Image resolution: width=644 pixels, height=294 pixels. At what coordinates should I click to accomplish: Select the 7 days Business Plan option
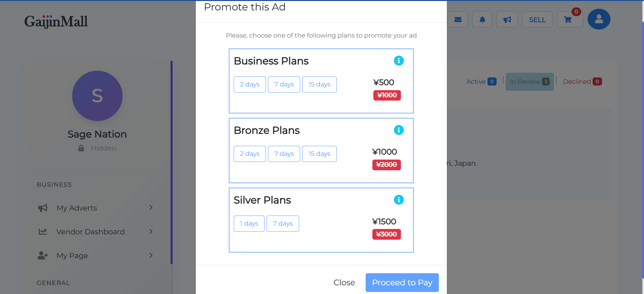(284, 84)
